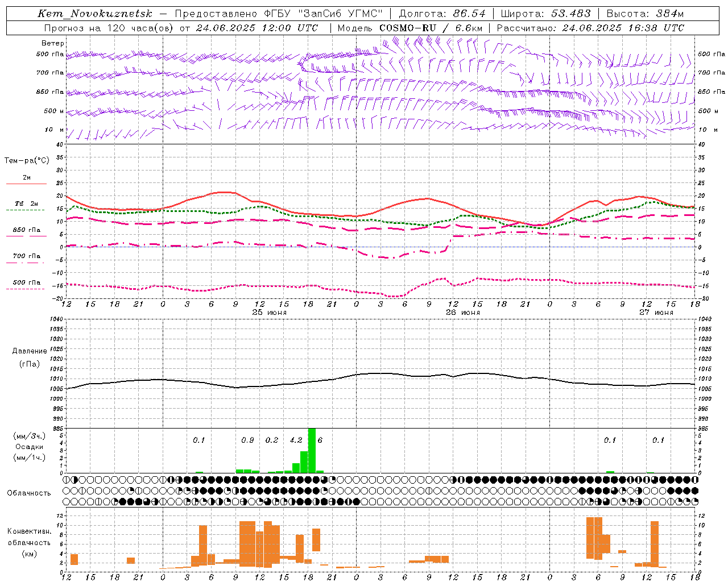Image resolution: width=728 pixels, height=582 pixels.
Task: Click the Облачность panel label
Action: coord(29,493)
